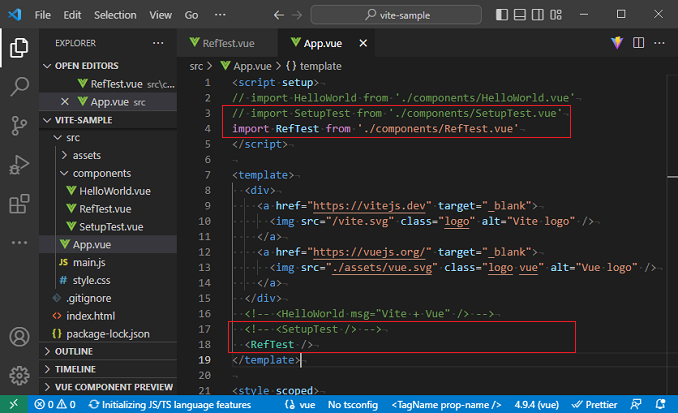Screen dimensions: 678x413
Task: Open the View menu
Action: [160, 15]
